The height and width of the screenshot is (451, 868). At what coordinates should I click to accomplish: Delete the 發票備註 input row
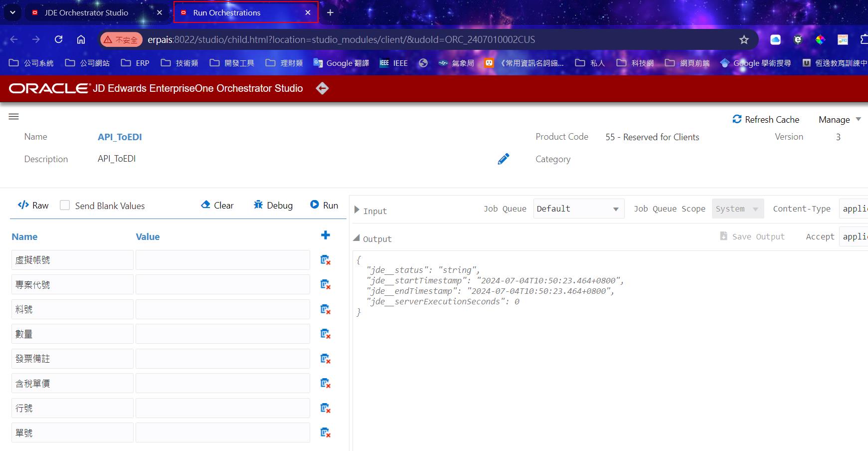point(326,359)
